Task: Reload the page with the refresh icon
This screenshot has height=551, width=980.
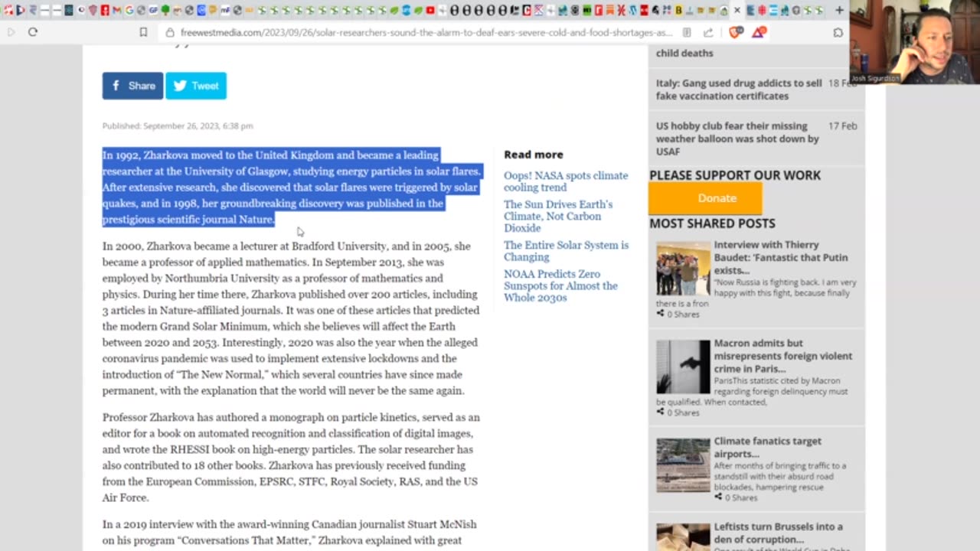Action: pyautogui.click(x=32, y=32)
